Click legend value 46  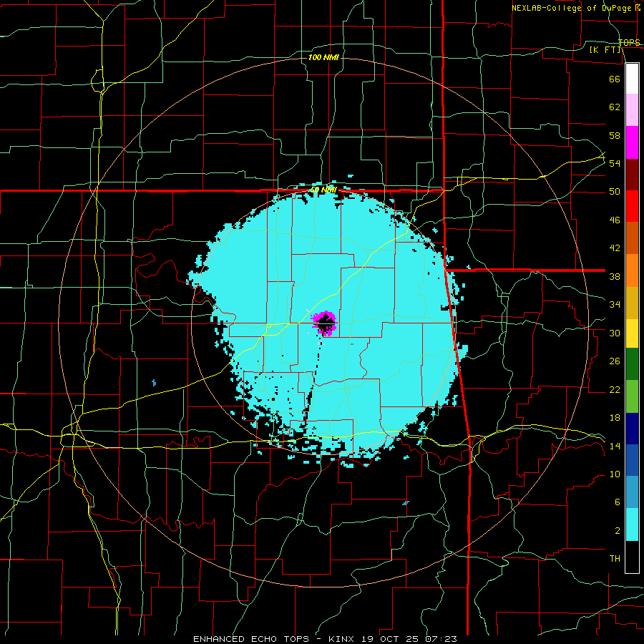click(615, 220)
